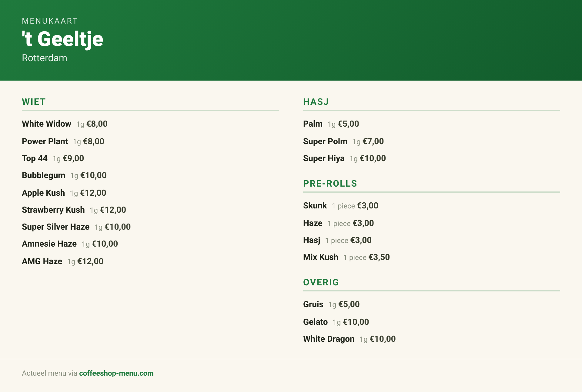Click the Strawberry Kush item
582x392 pixels.
coord(53,210)
